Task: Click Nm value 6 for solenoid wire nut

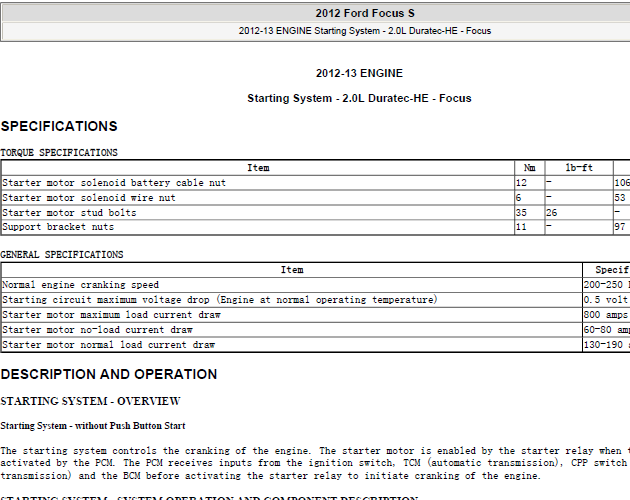Action: tap(518, 198)
